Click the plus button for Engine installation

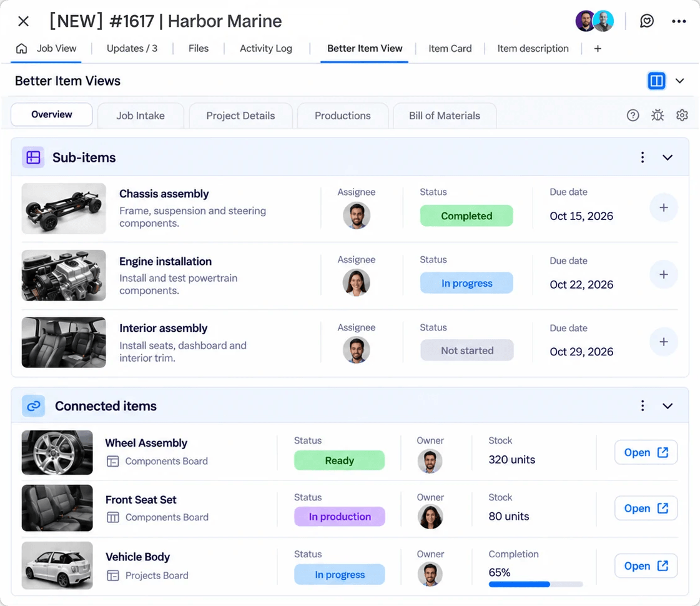663,275
